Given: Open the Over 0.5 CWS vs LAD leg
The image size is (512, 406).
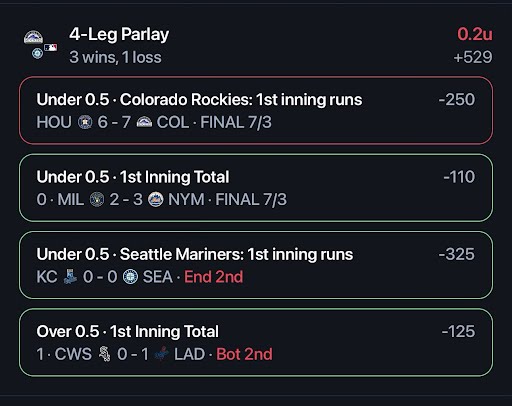Looking at the screenshot, I should 256,342.
